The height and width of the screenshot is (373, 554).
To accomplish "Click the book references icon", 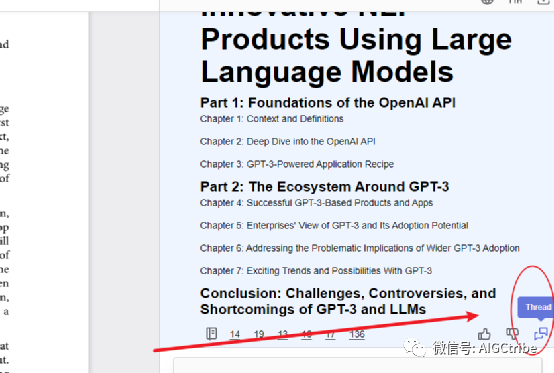I will point(212,333).
